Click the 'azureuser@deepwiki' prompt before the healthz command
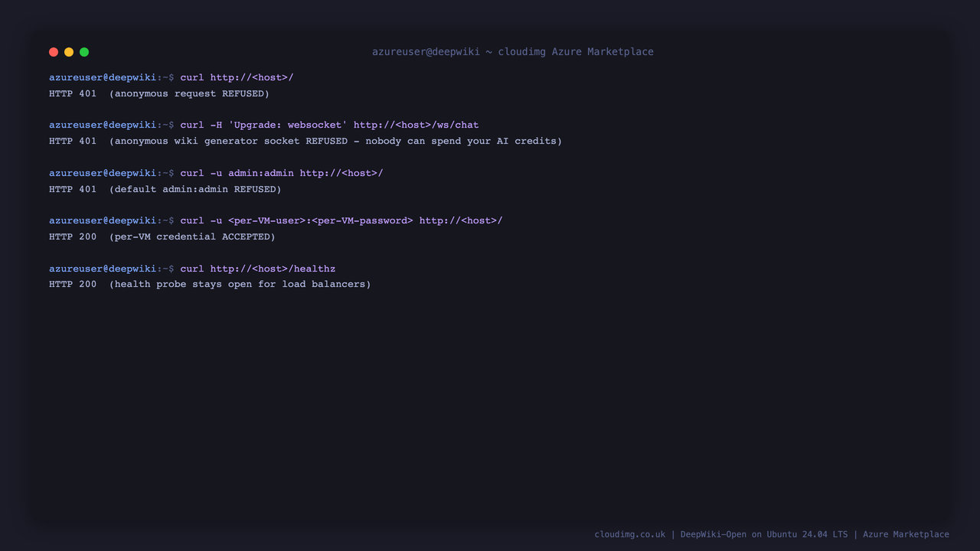The image size is (980, 551). (x=103, y=269)
